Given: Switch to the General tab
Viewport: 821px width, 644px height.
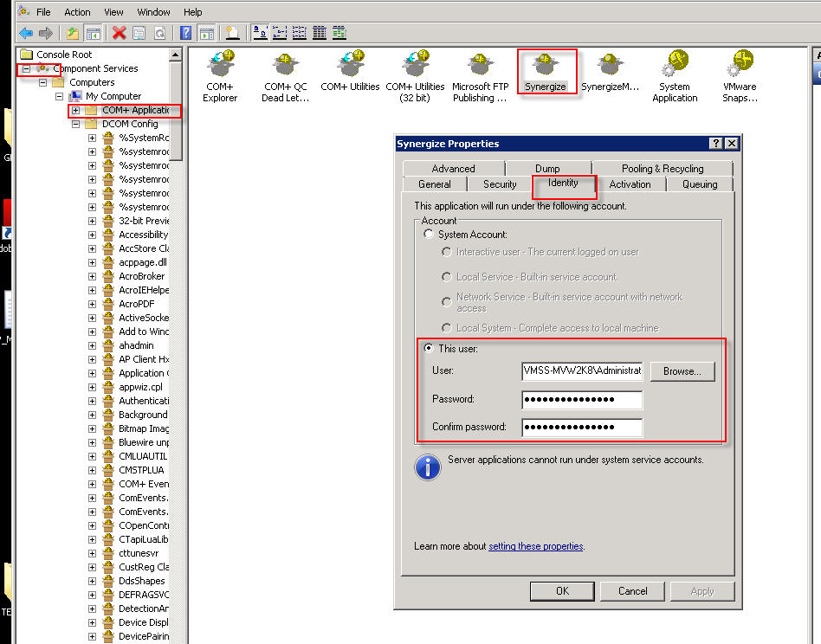Looking at the screenshot, I should click(x=435, y=184).
